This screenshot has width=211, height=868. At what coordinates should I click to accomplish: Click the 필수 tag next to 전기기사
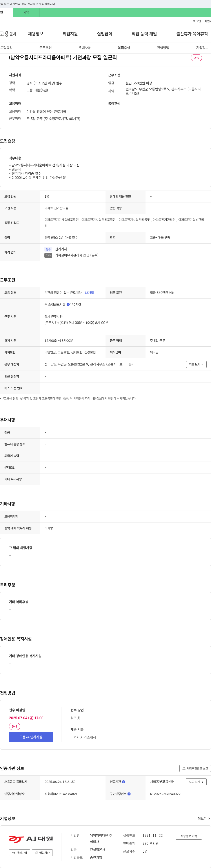tap(48, 249)
